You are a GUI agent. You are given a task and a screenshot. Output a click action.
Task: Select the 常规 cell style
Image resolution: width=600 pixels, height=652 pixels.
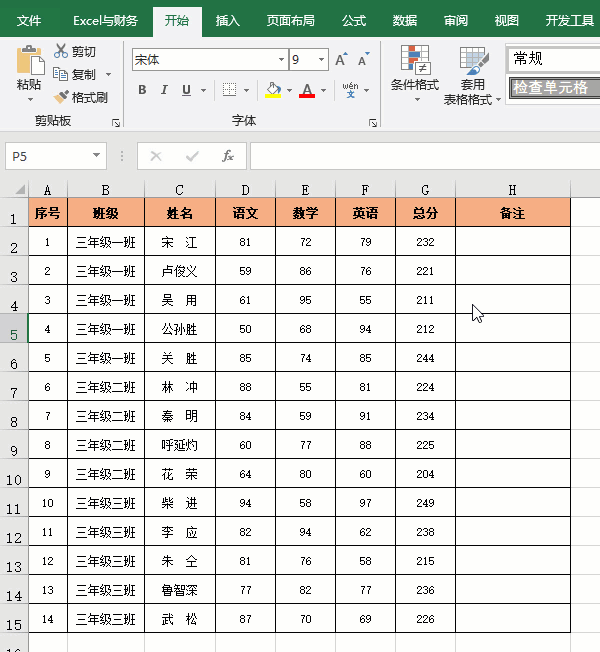tap(553, 59)
